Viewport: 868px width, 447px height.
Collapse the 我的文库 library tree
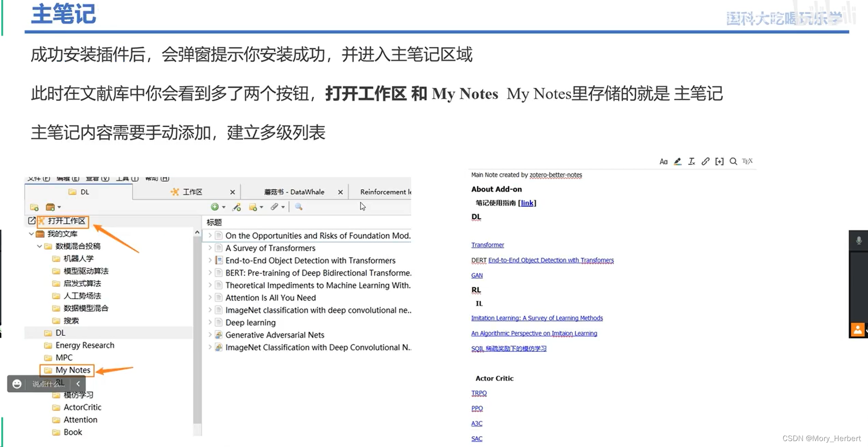31,233
